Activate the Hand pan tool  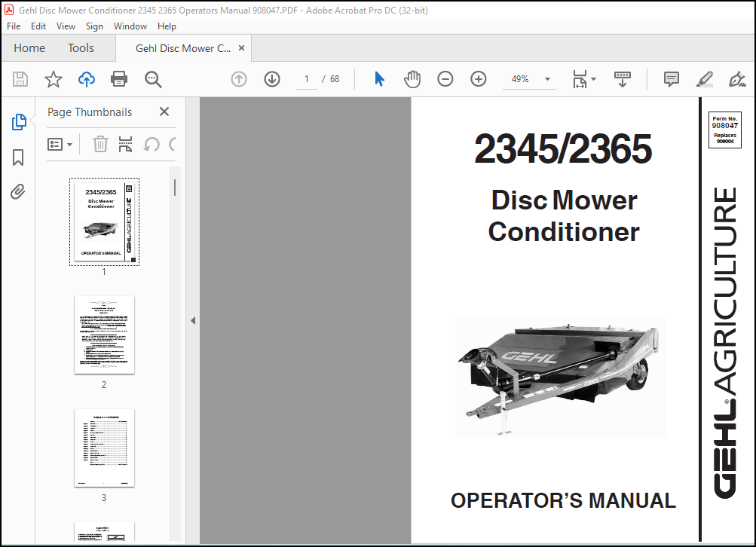[x=412, y=79]
